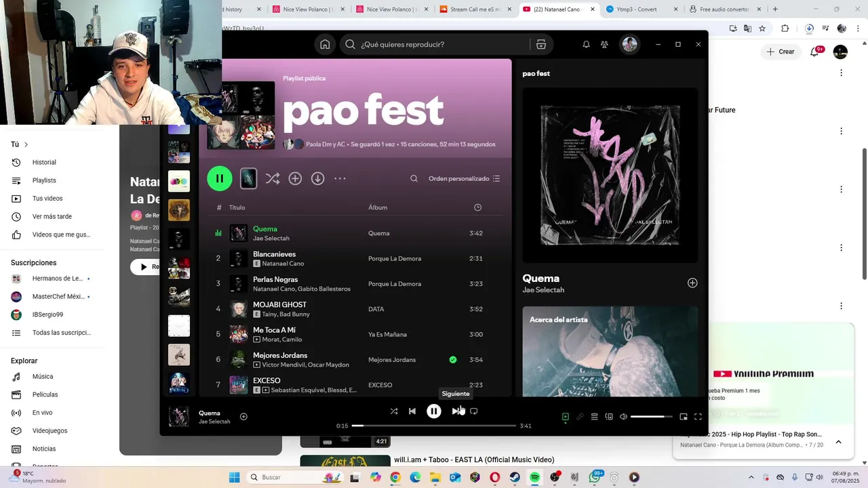Viewport: 868px width, 488px height.
Task: Toggle shuffle in the player bar
Action: pyautogui.click(x=394, y=411)
